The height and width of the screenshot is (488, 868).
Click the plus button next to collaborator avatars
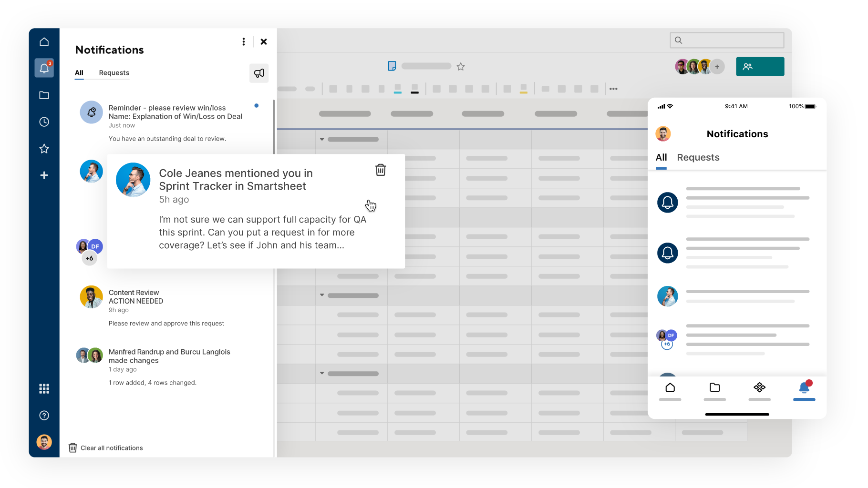click(x=717, y=67)
